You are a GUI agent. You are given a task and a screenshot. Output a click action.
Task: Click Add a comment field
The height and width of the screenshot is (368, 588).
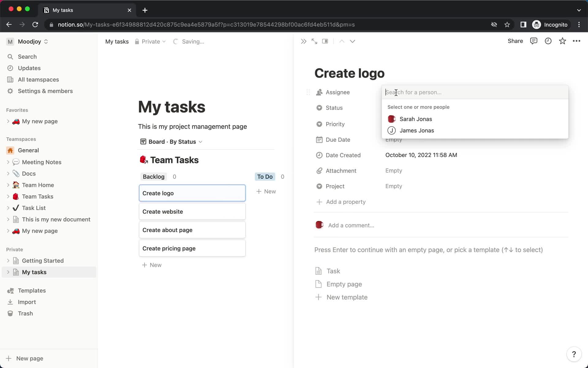point(351,225)
